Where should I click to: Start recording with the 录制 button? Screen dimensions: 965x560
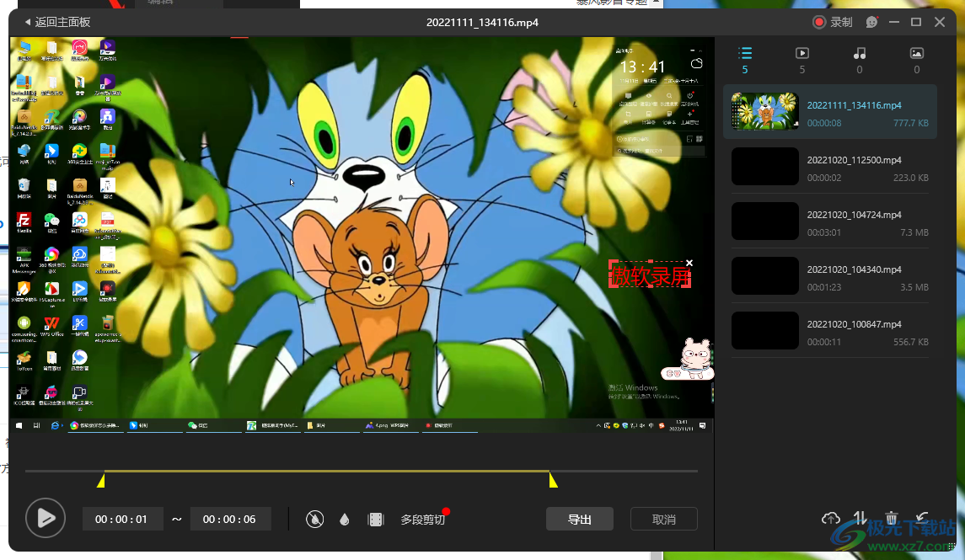click(832, 22)
